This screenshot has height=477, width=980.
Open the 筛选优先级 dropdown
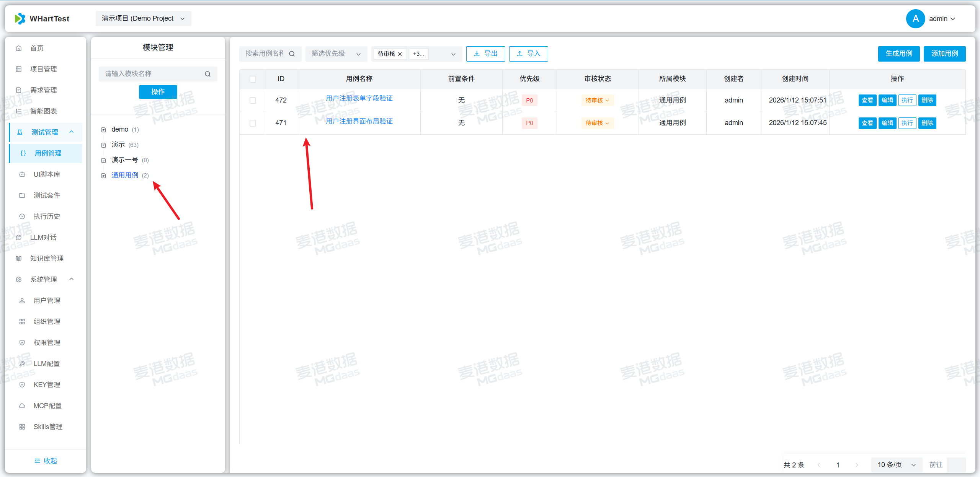336,54
